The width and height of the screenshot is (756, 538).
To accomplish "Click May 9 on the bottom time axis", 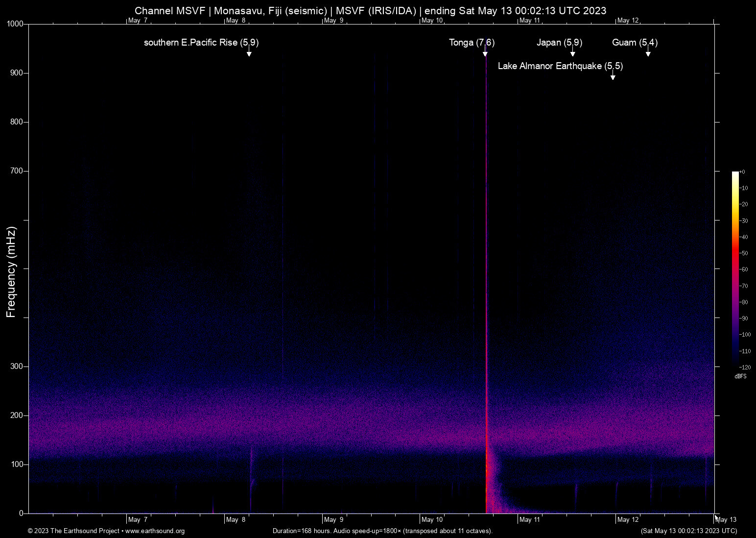I will click(334, 519).
